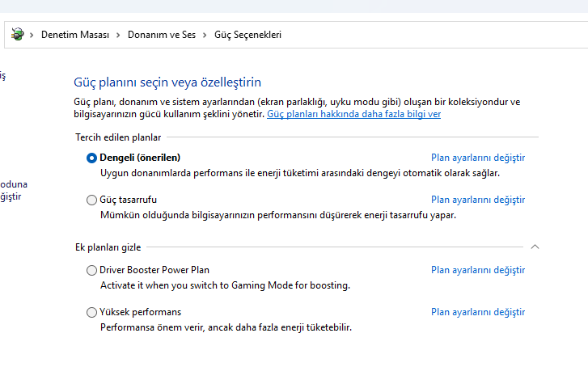This screenshot has height=388, width=588.
Task: Change plan settings for Yüksek performans
Action: [478, 312]
